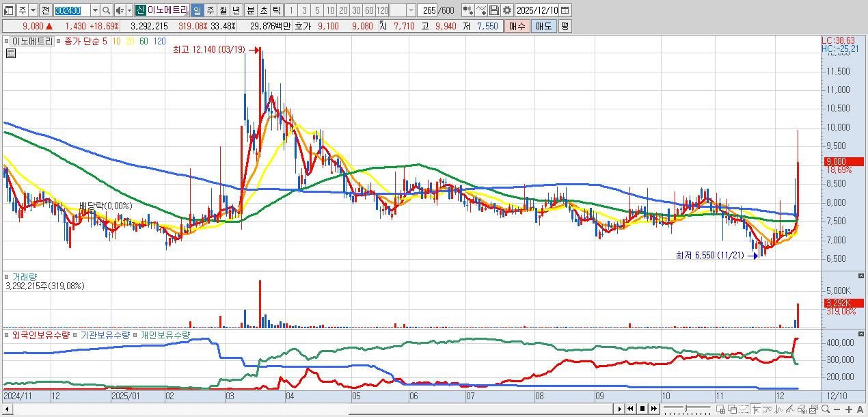Select interval 5 button
The height and width of the screenshot is (417, 868).
click(316, 10)
